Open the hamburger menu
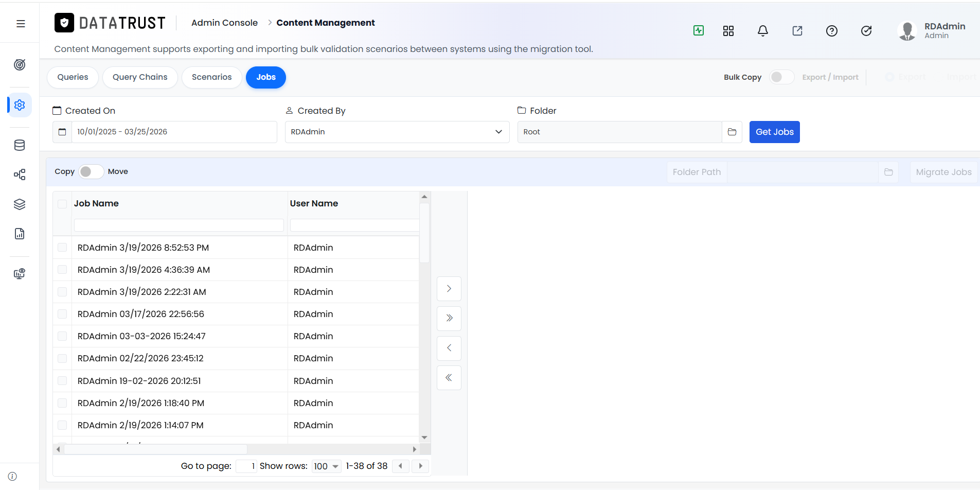Image resolution: width=980 pixels, height=490 pixels. tap(21, 24)
